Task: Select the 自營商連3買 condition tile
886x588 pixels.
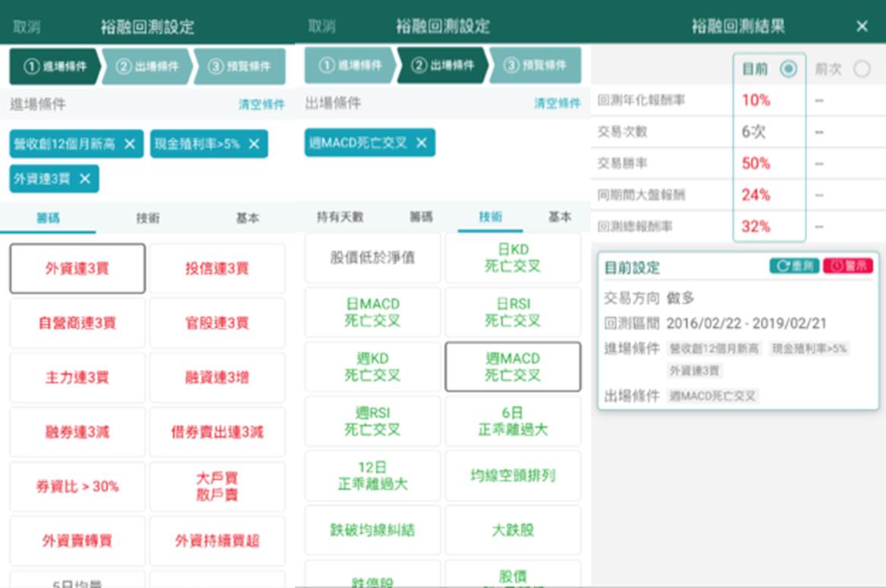Action: (x=77, y=323)
